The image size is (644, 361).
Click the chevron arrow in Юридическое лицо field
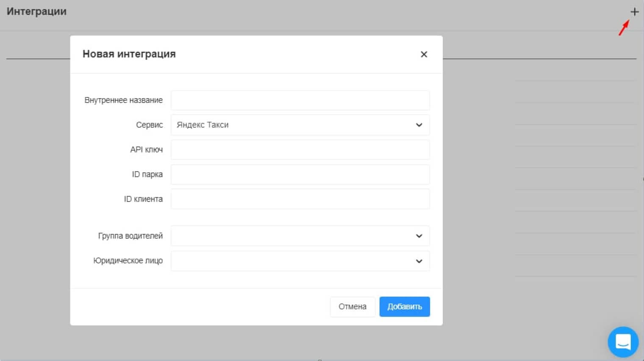click(x=419, y=261)
